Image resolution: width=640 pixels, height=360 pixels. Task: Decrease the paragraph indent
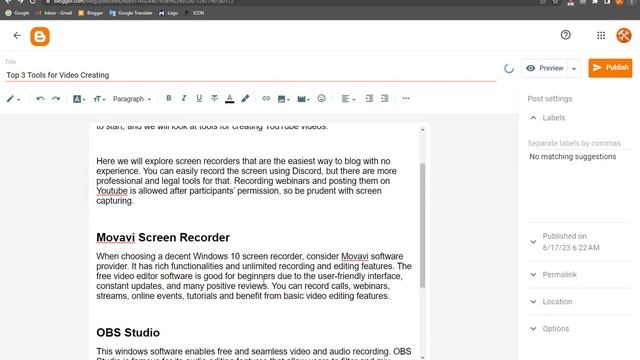[x=384, y=98]
